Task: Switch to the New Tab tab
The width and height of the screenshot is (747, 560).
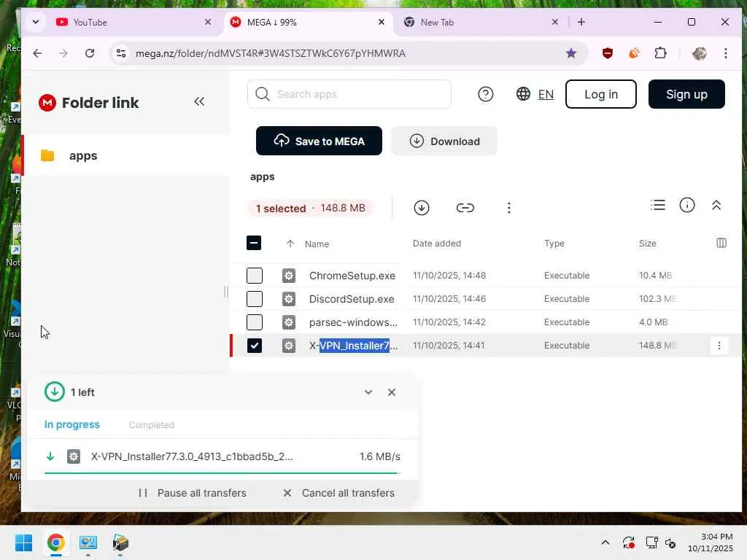Action: tap(480, 23)
